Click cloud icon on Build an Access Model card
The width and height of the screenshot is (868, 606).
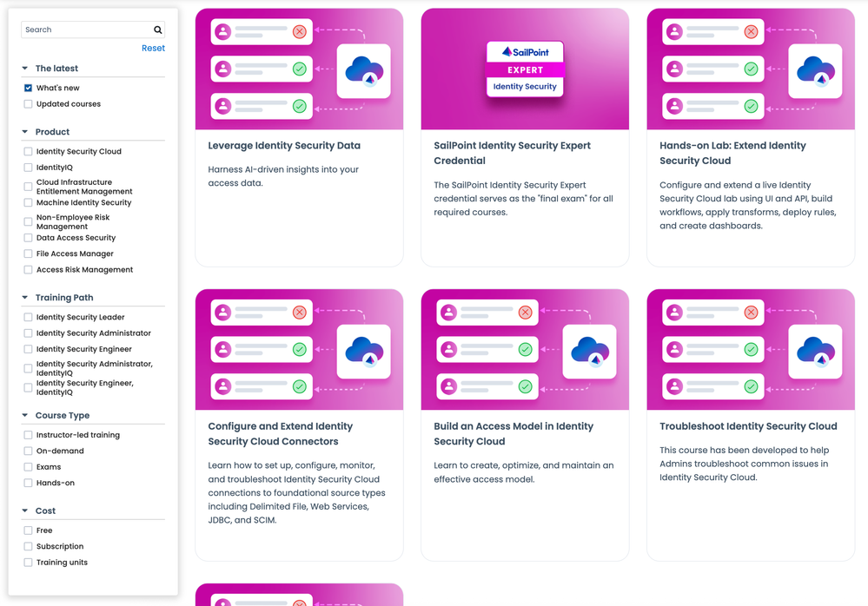click(589, 351)
